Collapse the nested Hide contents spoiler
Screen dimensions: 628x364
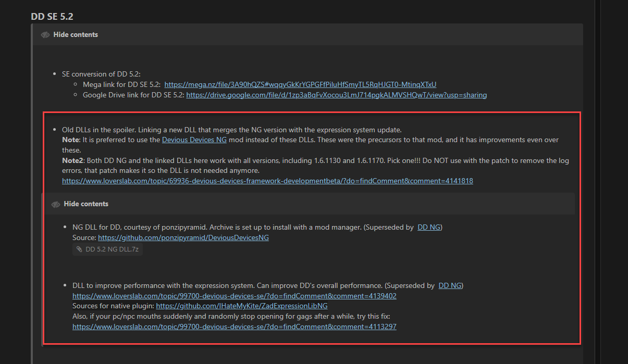click(85, 204)
